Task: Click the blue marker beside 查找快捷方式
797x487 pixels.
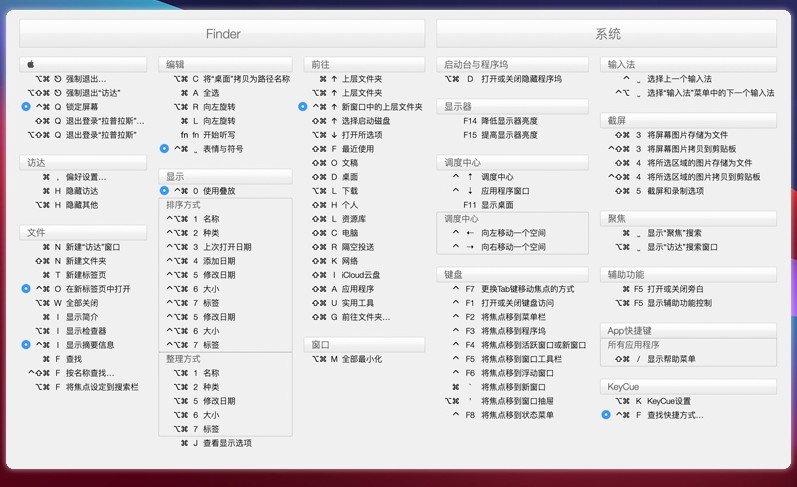Action: 605,415
